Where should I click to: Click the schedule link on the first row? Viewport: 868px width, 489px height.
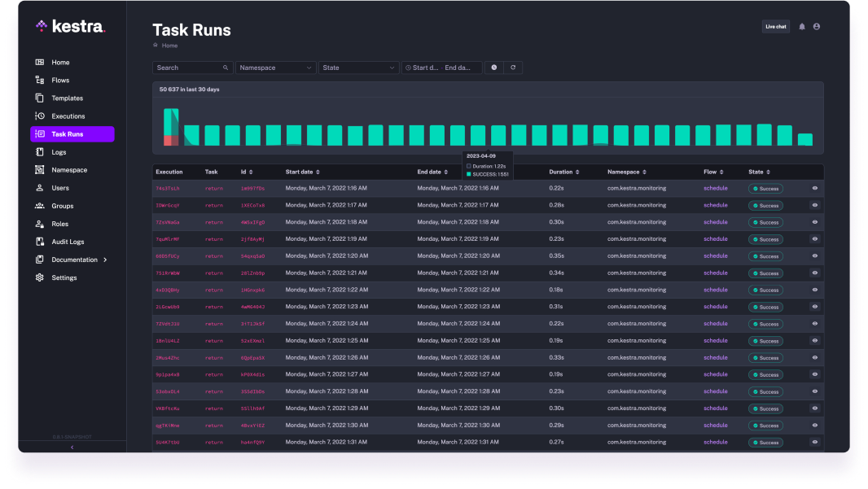pos(714,188)
